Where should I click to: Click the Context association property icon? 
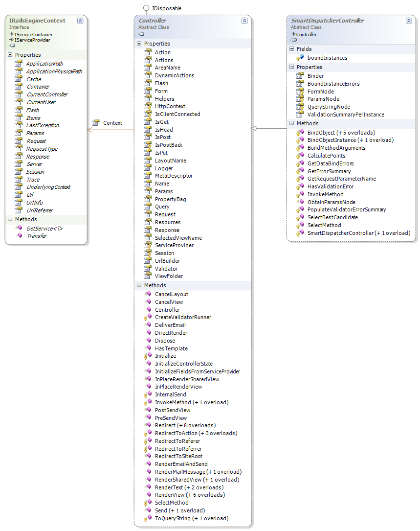[96, 122]
